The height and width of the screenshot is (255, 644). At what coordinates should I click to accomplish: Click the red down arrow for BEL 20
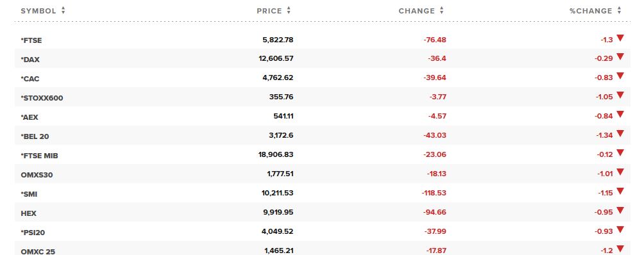(x=620, y=133)
